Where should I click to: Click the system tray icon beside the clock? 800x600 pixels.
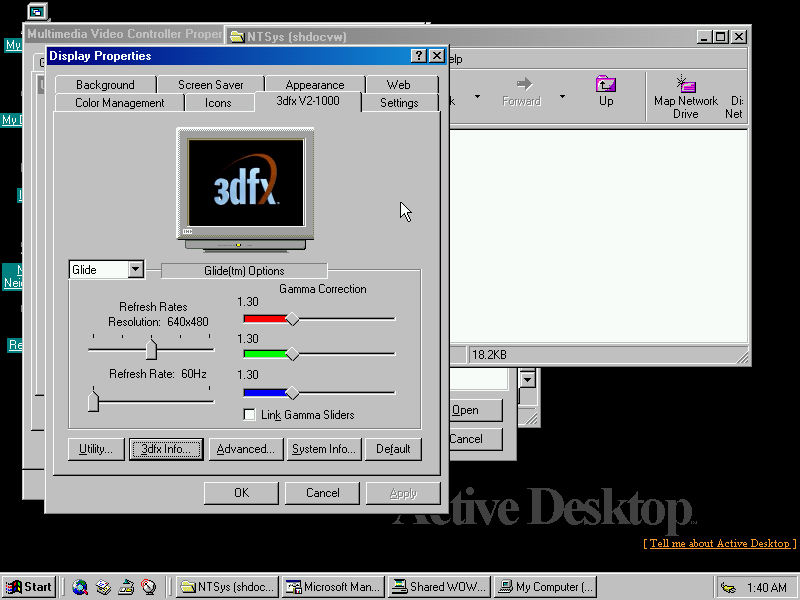(x=728, y=587)
